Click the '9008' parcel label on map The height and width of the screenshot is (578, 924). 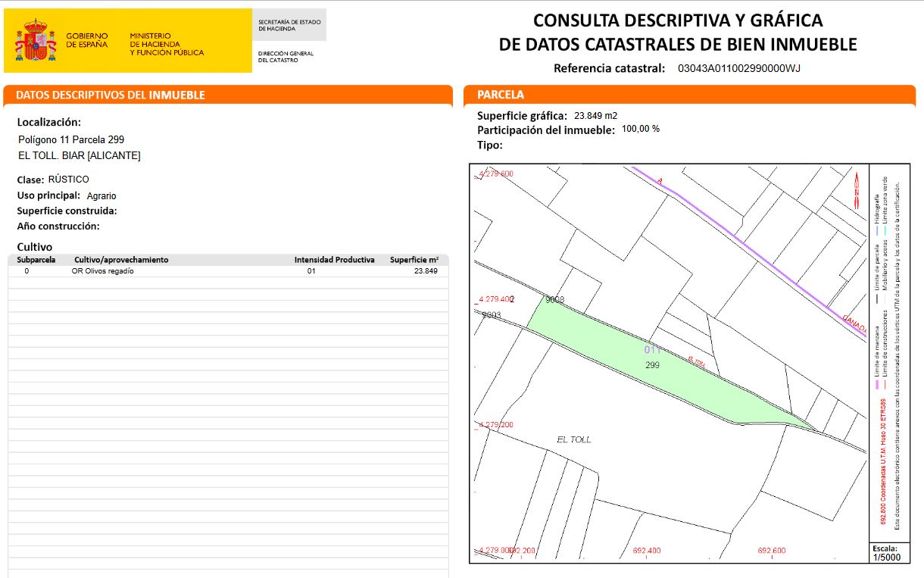click(x=555, y=300)
